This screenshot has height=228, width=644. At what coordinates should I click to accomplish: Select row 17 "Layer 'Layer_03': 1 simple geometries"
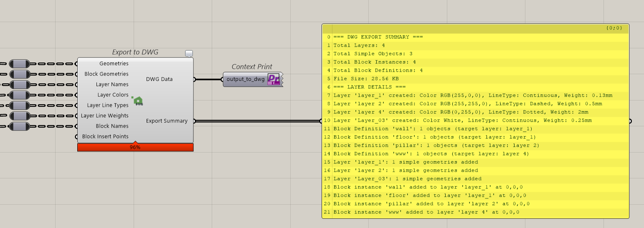(x=476, y=179)
